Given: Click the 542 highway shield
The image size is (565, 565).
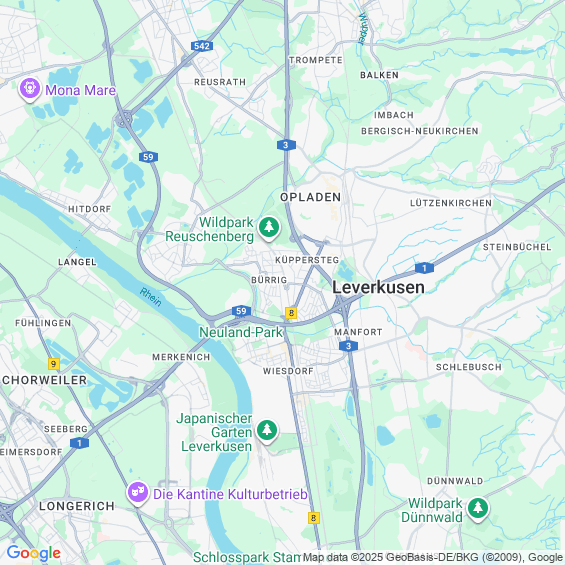Looking at the screenshot, I should pos(202,46).
